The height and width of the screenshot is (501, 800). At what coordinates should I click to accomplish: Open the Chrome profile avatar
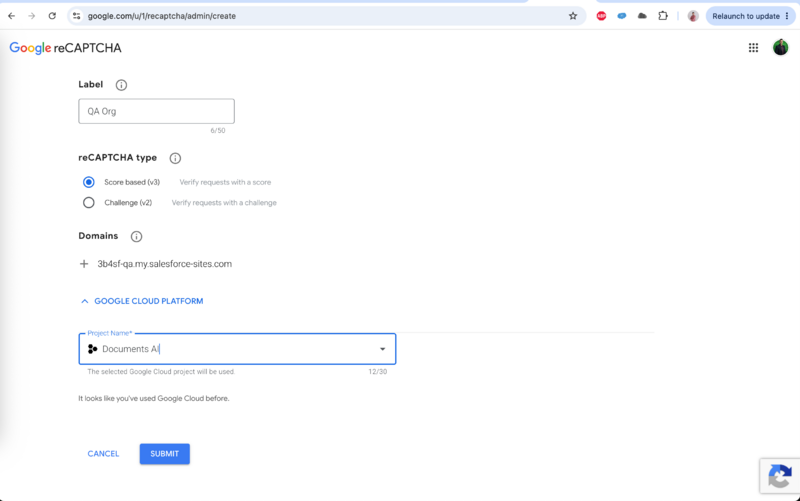point(693,16)
